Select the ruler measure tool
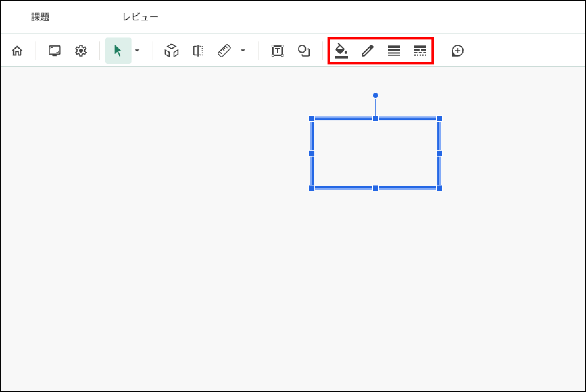The height and width of the screenshot is (392, 586). tap(224, 51)
